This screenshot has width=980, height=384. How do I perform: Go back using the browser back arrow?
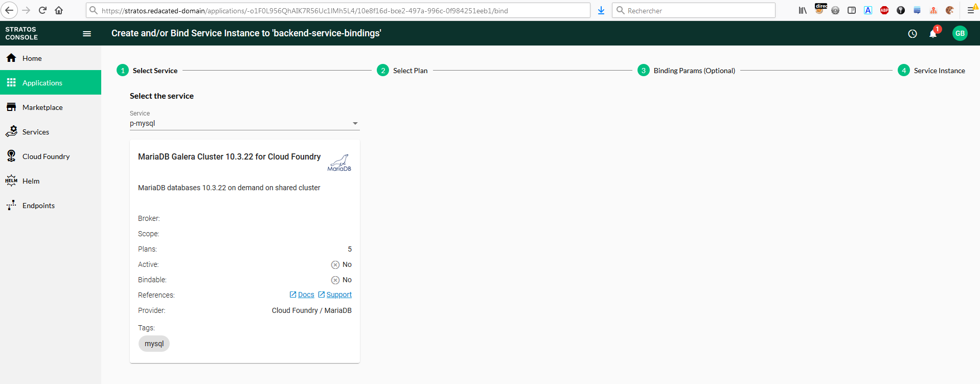(x=9, y=10)
